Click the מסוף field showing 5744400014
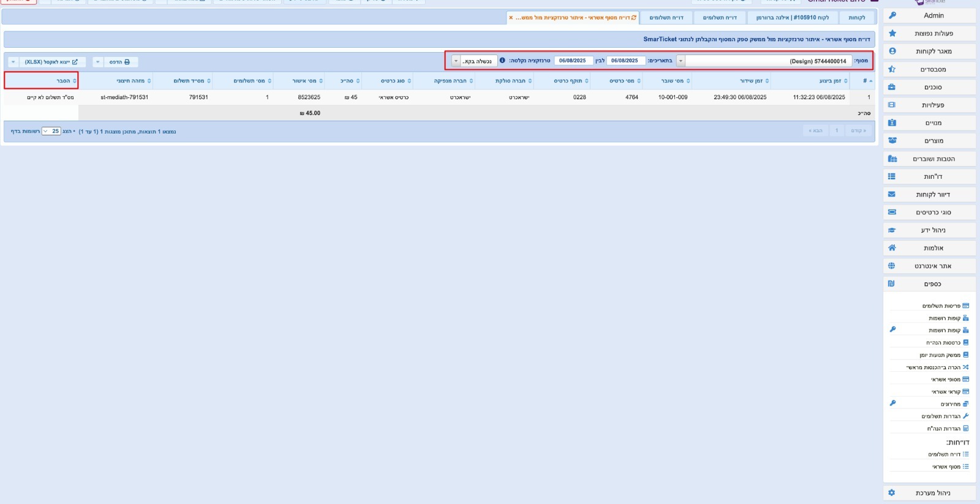Screen dimensions: 980x504 (769, 61)
